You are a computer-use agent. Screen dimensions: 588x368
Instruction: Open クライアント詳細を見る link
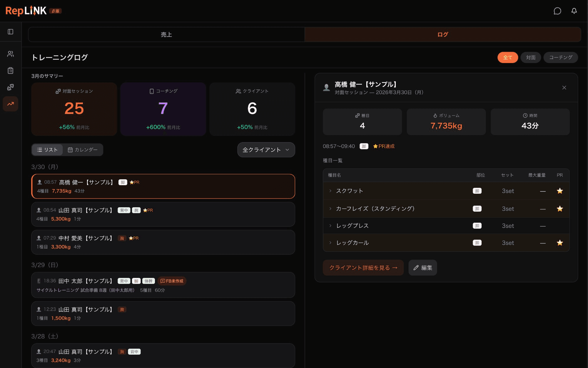(x=363, y=268)
